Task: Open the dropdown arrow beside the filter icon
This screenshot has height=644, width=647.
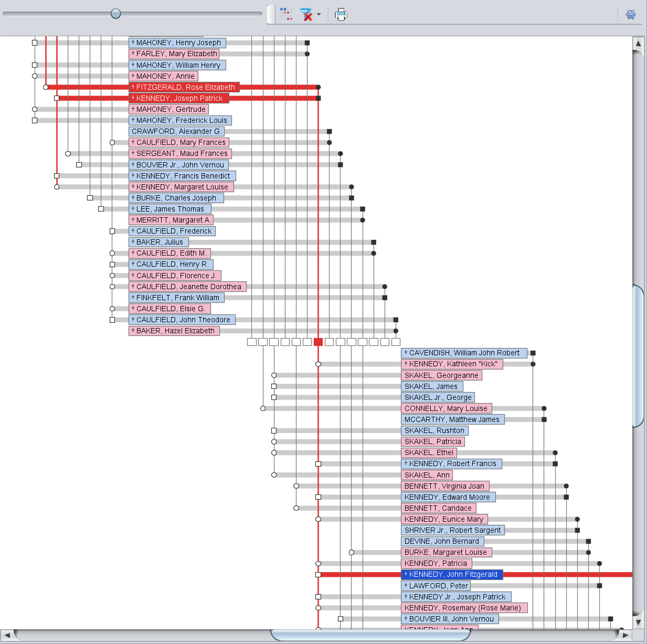Action: 319,14
